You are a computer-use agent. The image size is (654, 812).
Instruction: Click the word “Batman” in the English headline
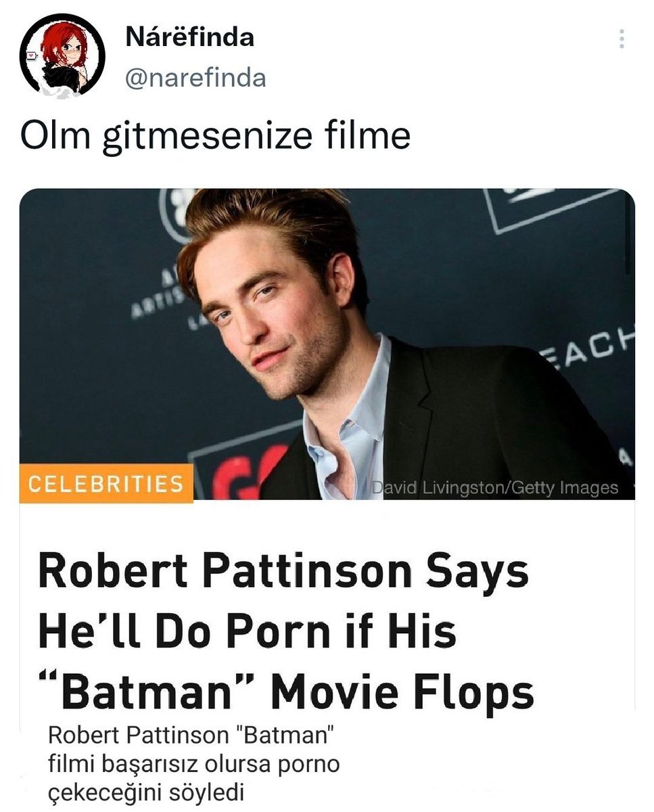[141, 690]
